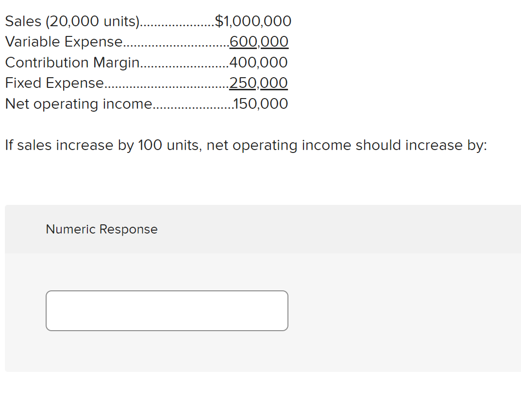The height and width of the screenshot is (420, 521).
Task: Click the question text about sales increasing
Action: click(x=245, y=145)
